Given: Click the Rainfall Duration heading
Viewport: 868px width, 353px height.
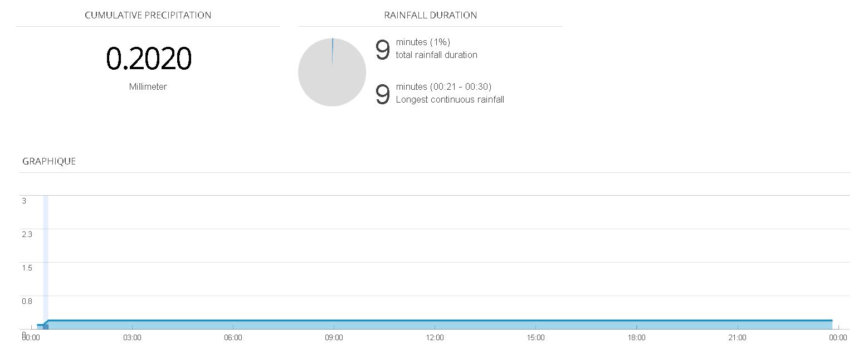Looking at the screenshot, I should [430, 15].
